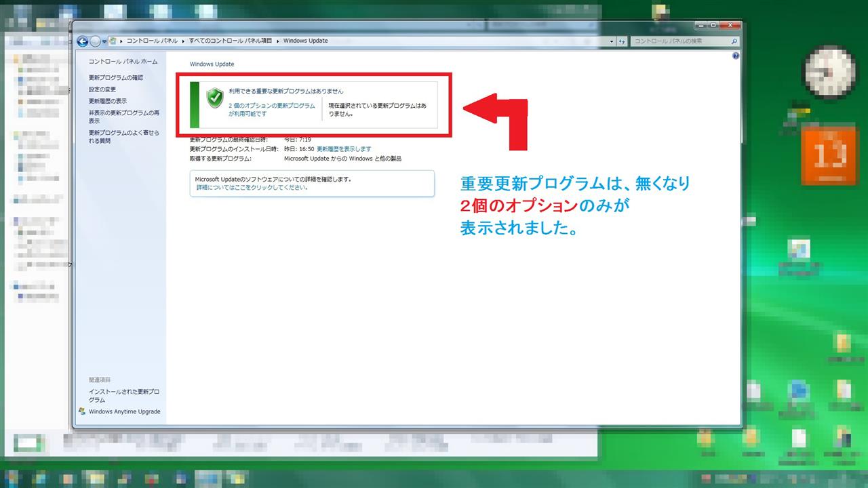Close the Windows Update window
The width and height of the screenshot is (868, 488).
[x=730, y=25]
